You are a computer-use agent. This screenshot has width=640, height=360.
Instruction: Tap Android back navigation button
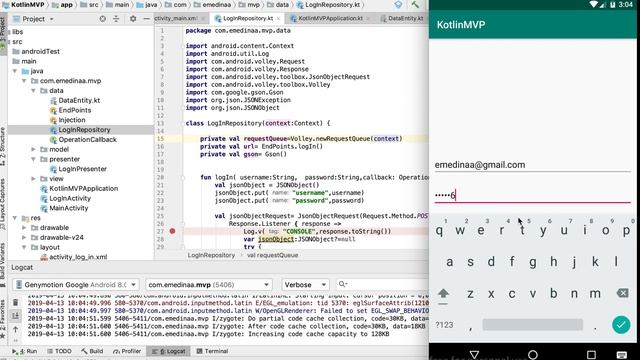click(x=474, y=354)
